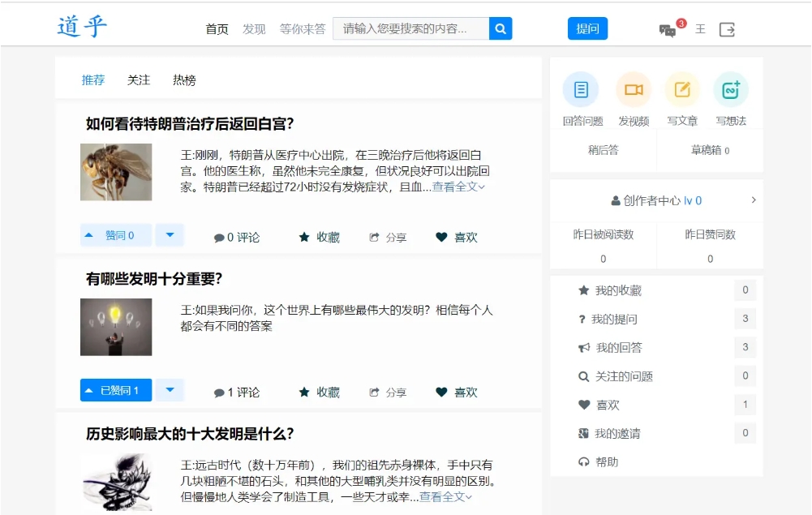Click 昨日被阅读数 stat

pos(604,234)
